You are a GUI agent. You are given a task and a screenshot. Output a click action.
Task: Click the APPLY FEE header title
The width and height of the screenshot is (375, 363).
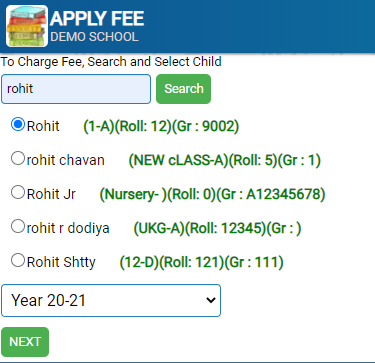(97, 19)
